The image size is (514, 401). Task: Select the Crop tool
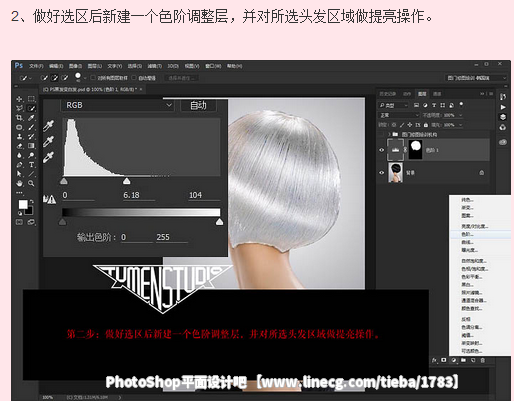point(19,118)
